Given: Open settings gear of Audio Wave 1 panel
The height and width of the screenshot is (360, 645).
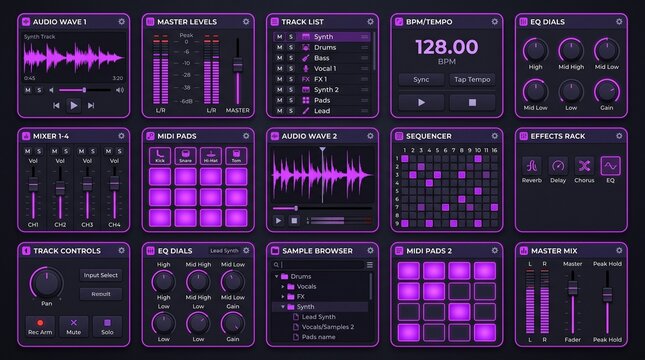Looking at the screenshot, I should pos(121,21).
